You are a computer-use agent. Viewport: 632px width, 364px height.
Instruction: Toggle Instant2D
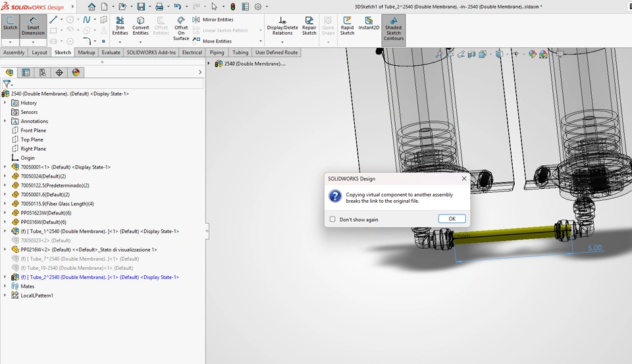(369, 24)
